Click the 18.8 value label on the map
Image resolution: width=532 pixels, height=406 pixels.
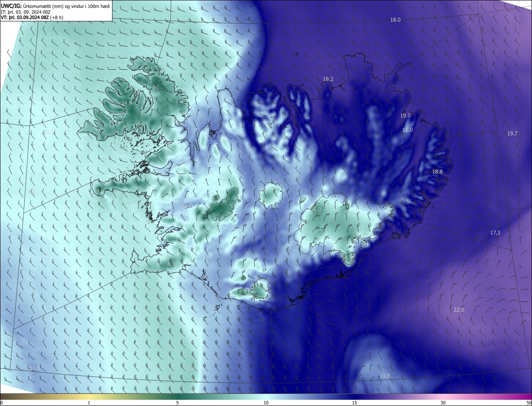pyautogui.click(x=437, y=171)
